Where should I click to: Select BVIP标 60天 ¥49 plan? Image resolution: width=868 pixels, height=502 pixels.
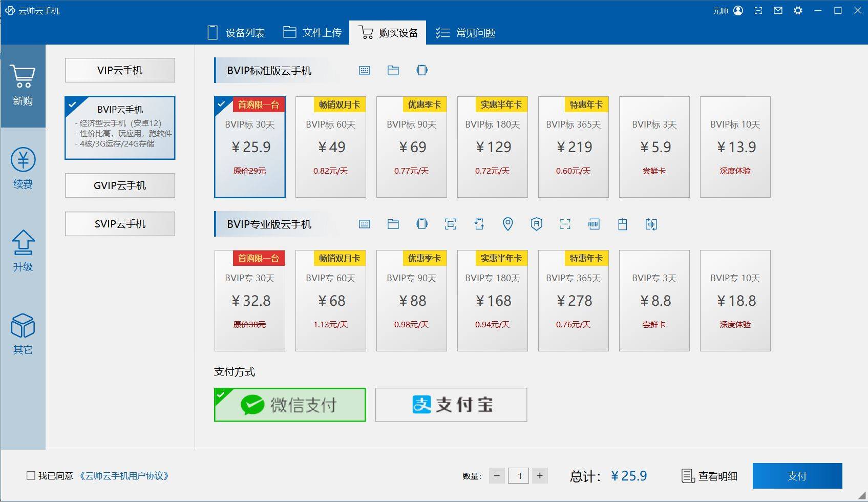331,147
